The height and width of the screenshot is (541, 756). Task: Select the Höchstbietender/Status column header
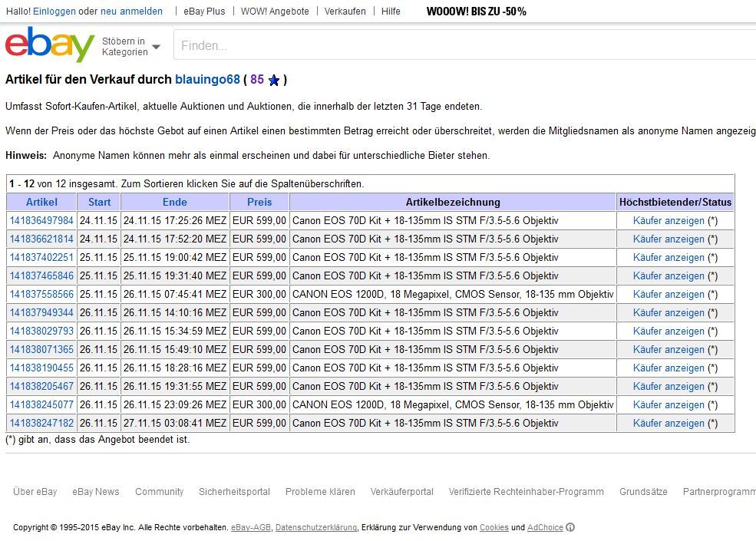click(675, 202)
